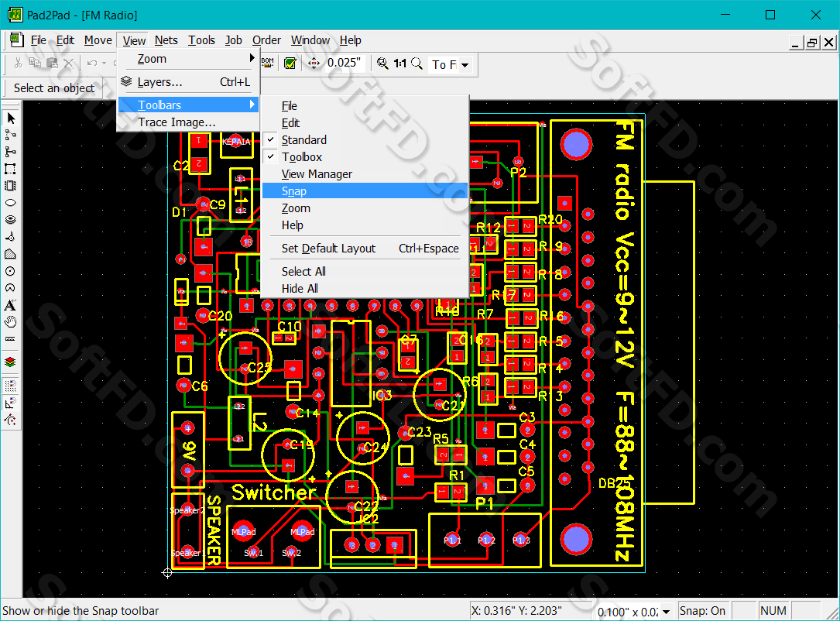The image size is (840, 621).
Task: Click the BOM bill of materials icon
Action: 268,63
